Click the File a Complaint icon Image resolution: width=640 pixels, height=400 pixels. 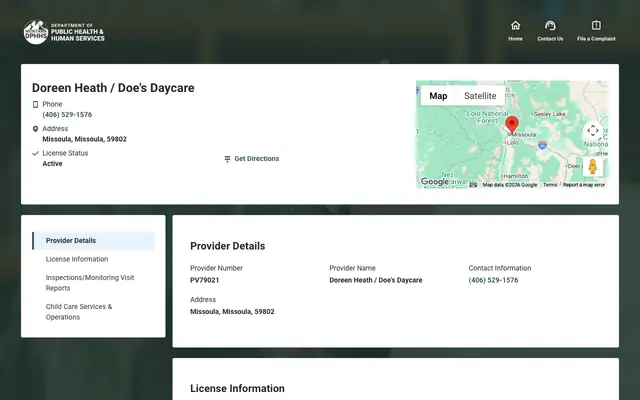(596, 25)
